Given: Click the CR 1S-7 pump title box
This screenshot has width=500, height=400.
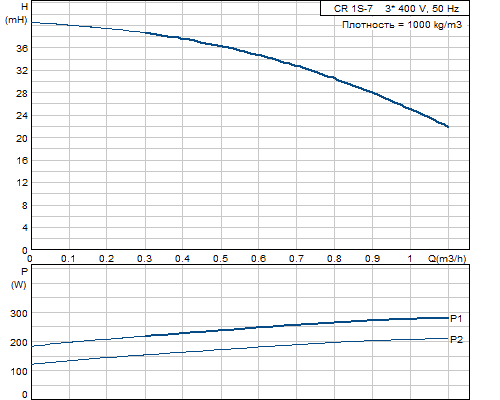Looking at the screenshot, I should tap(395, 8).
